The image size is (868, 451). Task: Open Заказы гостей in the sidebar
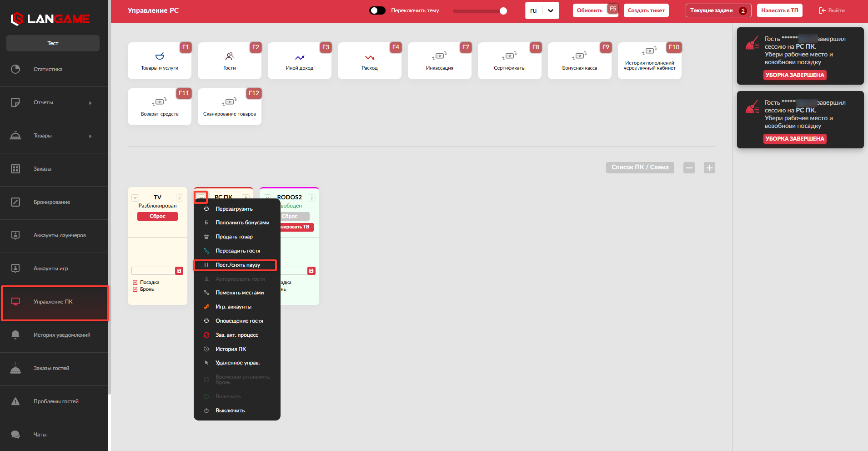[54, 368]
